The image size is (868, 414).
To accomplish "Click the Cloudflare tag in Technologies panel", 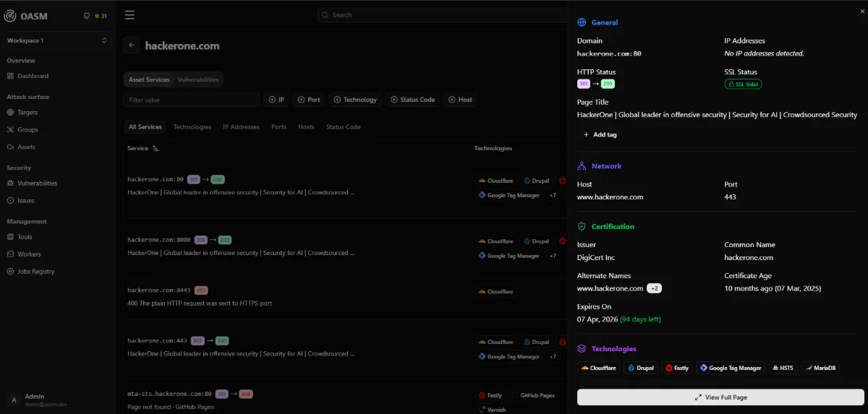I will click(599, 368).
